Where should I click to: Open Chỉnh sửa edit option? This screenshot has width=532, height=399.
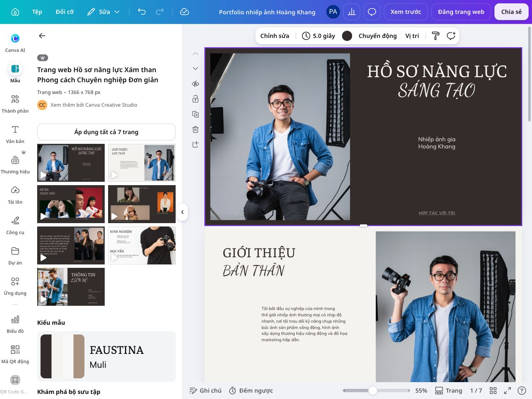point(275,36)
